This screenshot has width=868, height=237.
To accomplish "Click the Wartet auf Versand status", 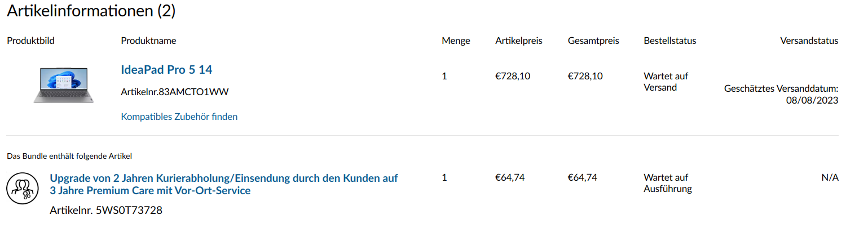I will [x=666, y=82].
